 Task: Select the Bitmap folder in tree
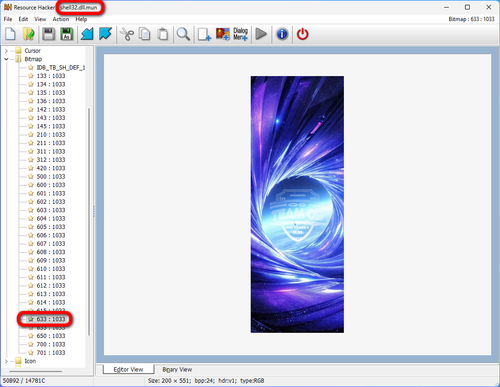(x=33, y=59)
